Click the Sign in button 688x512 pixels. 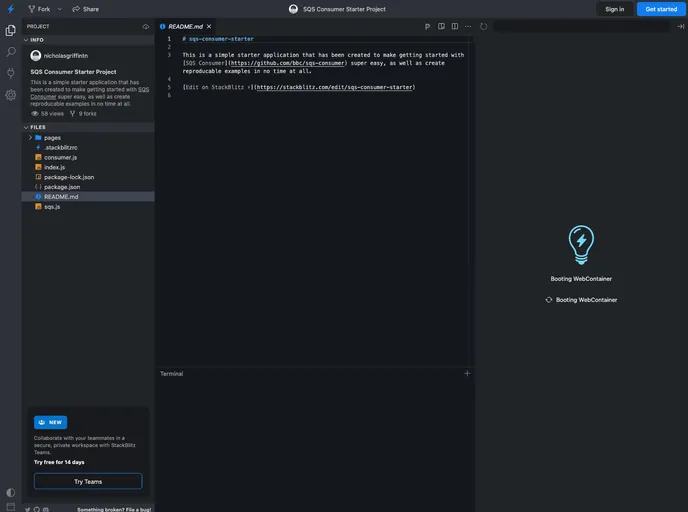(x=614, y=9)
